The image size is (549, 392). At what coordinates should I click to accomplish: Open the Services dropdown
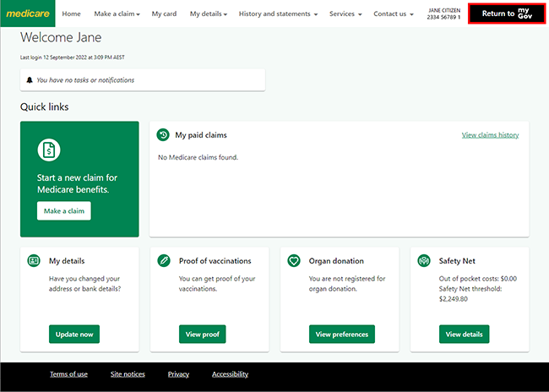[x=345, y=14]
